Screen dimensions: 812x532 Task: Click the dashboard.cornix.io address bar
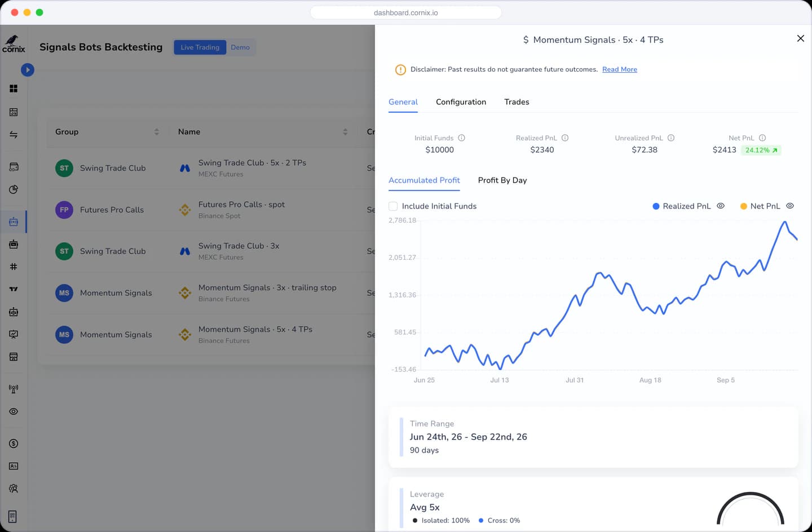pyautogui.click(x=406, y=12)
